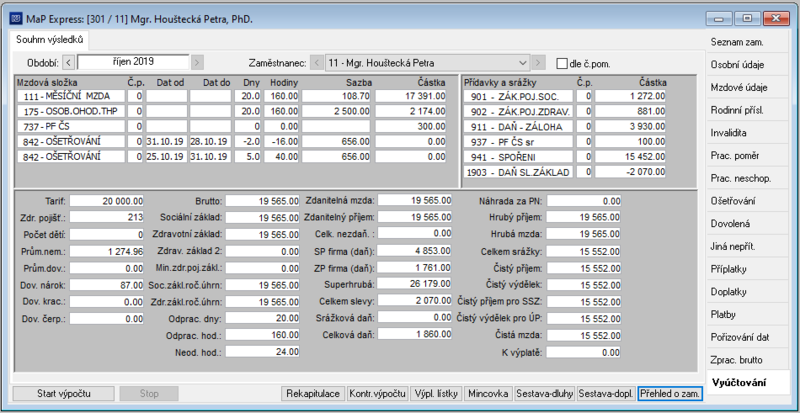Click the MaP Express app icon in title bar
The width and height of the screenshot is (800, 413).
point(16,19)
